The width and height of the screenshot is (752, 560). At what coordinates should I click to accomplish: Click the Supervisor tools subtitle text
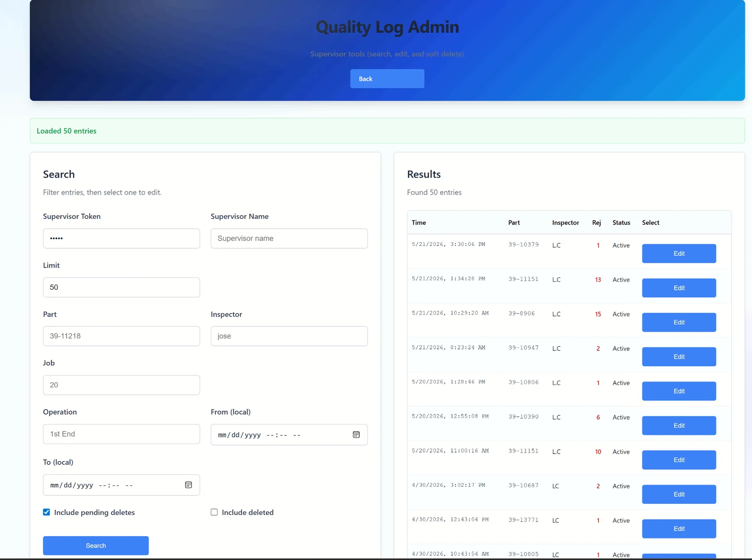(x=387, y=54)
